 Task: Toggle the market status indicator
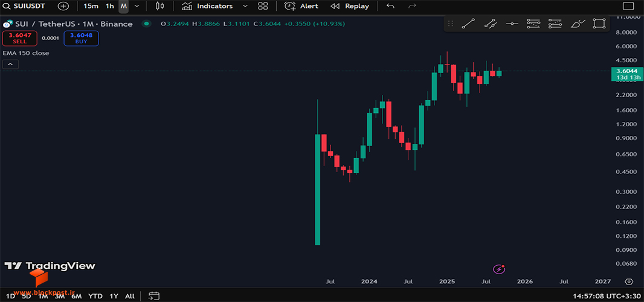click(146, 24)
